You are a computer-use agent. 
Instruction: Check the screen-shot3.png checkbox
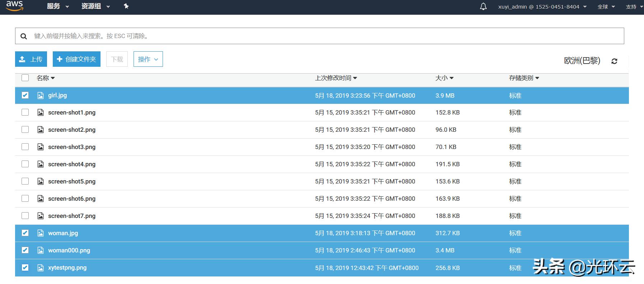click(25, 147)
